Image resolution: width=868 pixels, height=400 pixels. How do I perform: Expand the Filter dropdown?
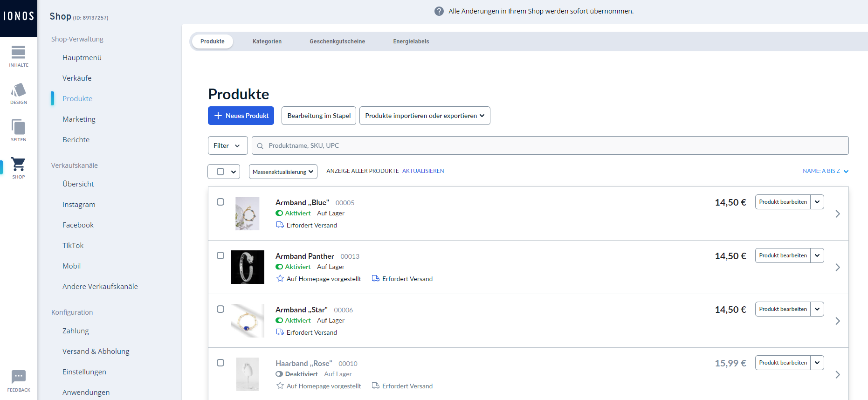pyautogui.click(x=227, y=145)
